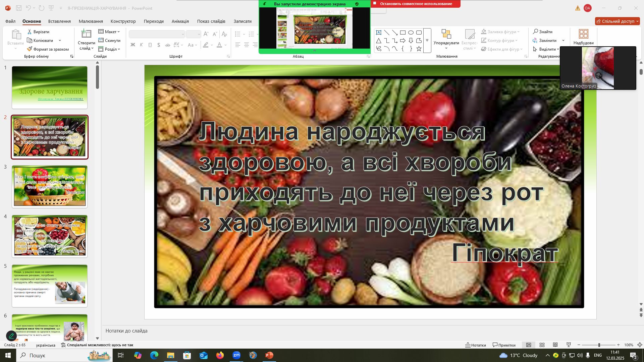Viewport: 644px width, 362px height.
Task: Click the Bold (Ж) formatting button
Action: (132, 45)
